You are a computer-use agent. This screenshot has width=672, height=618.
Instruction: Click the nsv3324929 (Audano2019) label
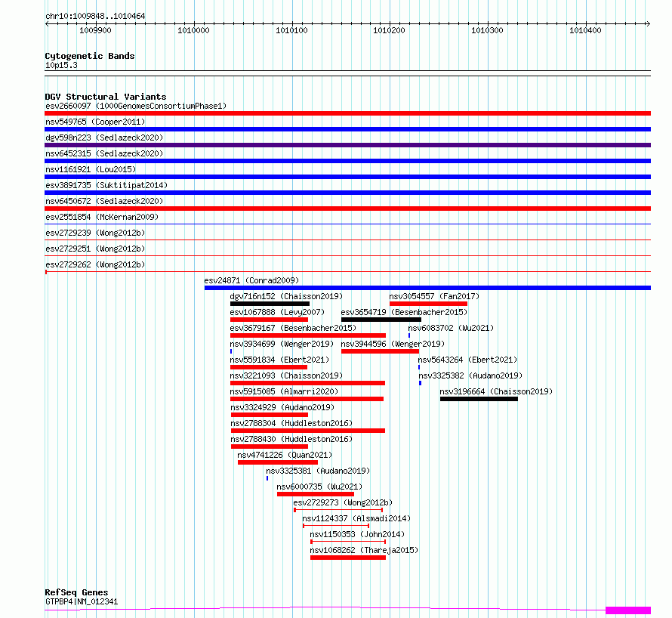282,407
